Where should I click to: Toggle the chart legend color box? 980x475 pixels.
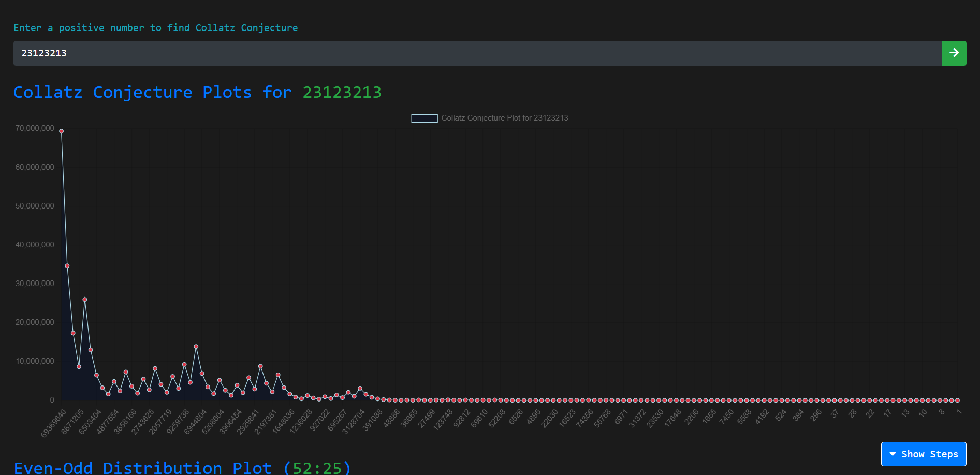click(424, 118)
